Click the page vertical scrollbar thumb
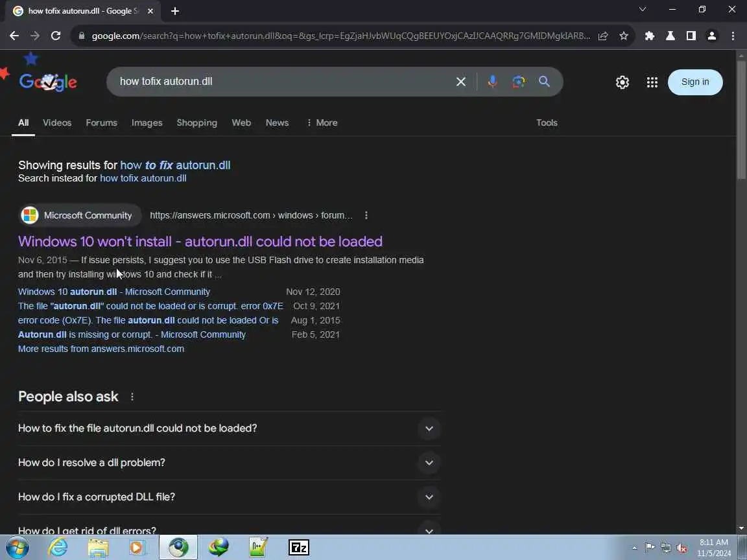 pyautogui.click(x=741, y=119)
